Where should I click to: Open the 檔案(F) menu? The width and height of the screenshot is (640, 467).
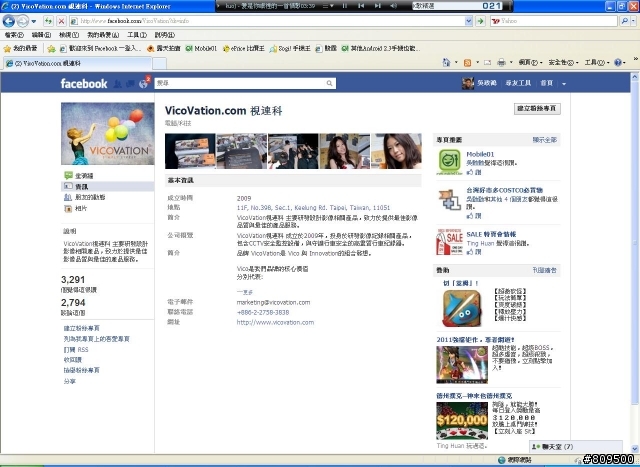pos(14,35)
